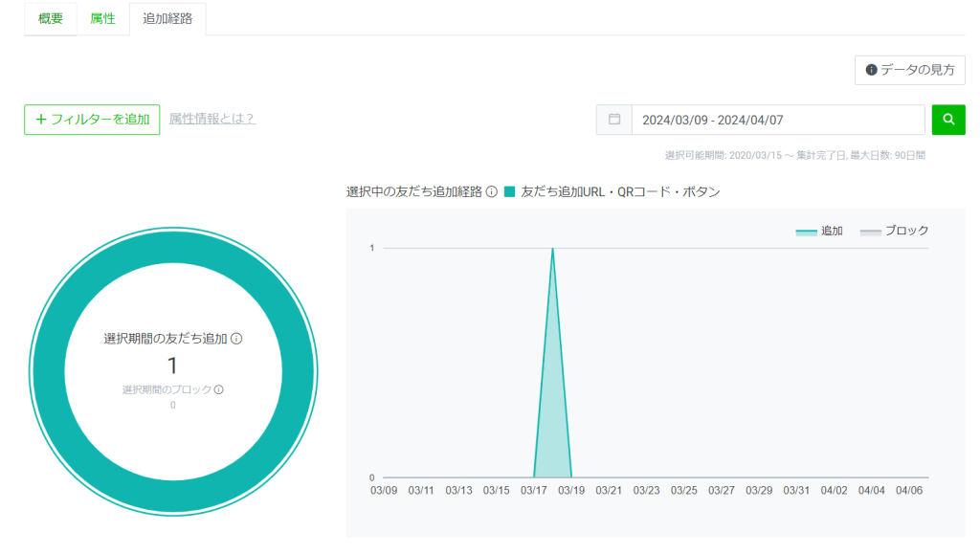The width and height of the screenshot is (980, 554).
Task: Toggle the 追加 series in chart legend
Action: coord(819,231)
